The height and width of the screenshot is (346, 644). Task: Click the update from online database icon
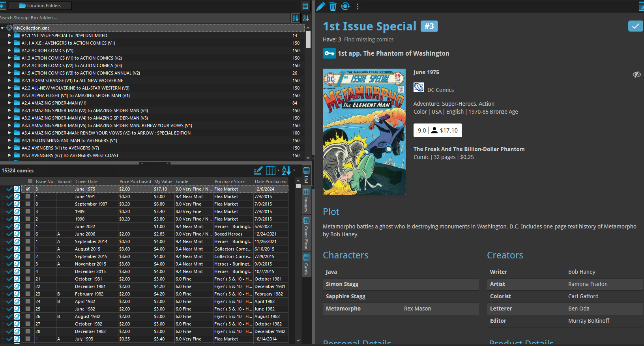click(345, 6)
